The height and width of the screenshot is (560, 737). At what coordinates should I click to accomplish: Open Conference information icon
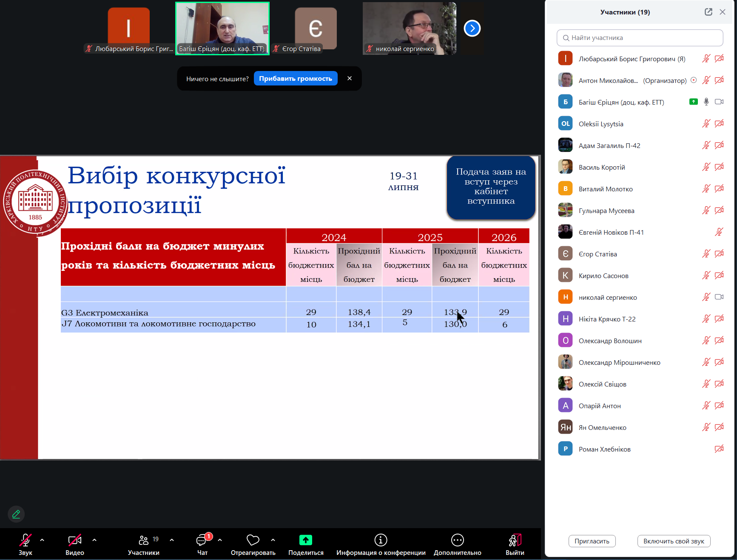click(380, 540)
